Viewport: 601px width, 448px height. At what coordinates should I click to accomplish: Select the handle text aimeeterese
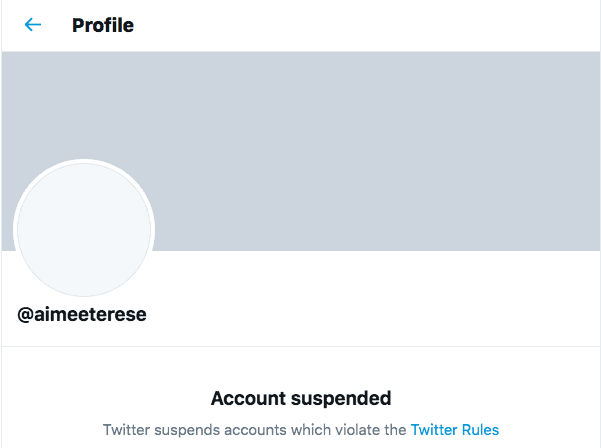pyautogui.click(x=90, y=315)
